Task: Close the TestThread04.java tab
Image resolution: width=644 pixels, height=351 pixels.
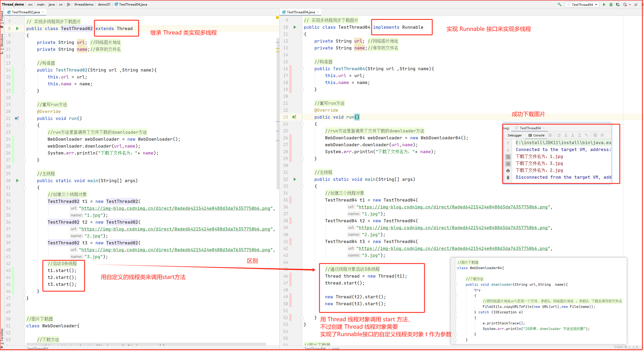Action: click(x=318, y=12)
